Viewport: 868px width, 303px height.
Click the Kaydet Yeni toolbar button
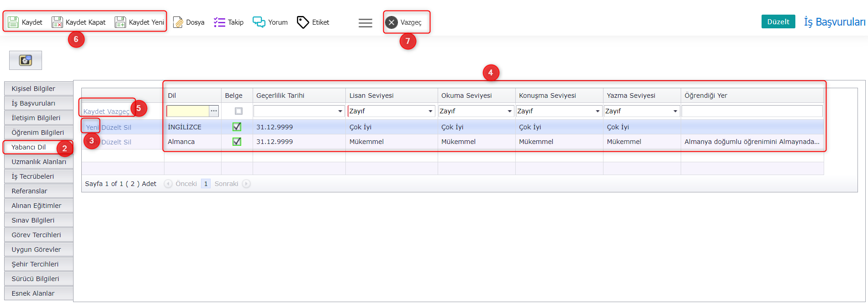click(x=139, y=22)
